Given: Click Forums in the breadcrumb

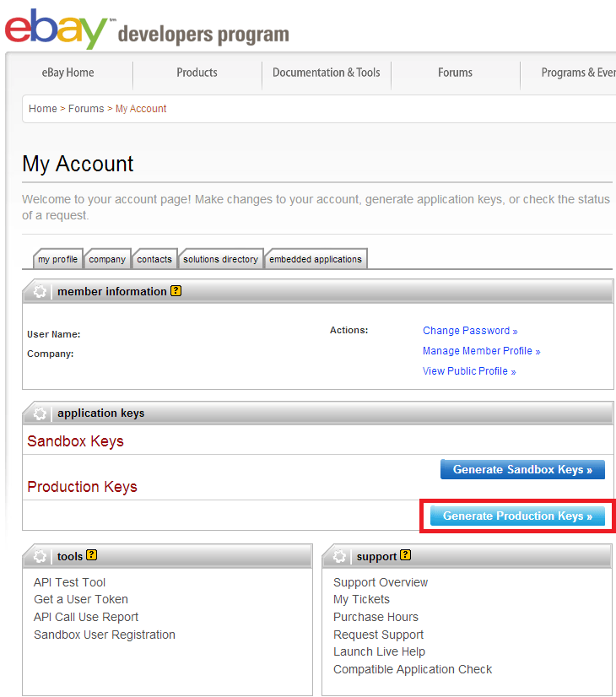Looking at the screenshot, I should pos(86,109).
